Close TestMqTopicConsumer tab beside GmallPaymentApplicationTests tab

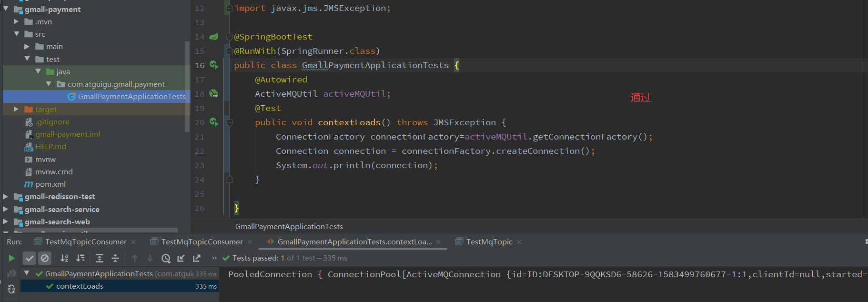250,242
